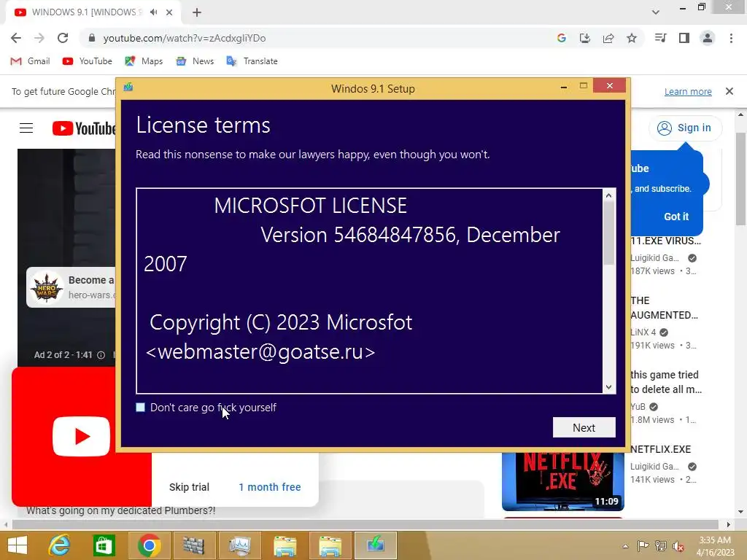Open Chrome three-dot menu
Viewport: 747px width, 560px height.
[731, 38]
